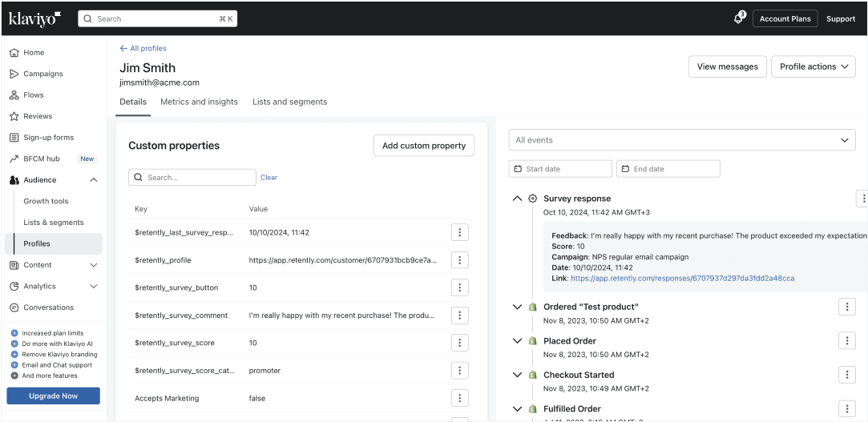The image size is (868, 422).
Task: Expand the Analytics sidebar section
Action: click(94, 286)
